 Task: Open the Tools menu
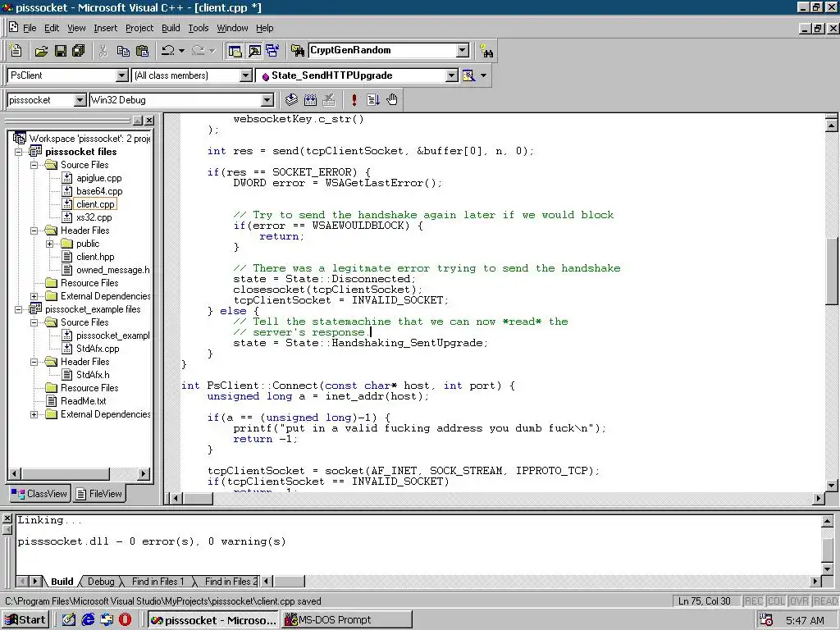pos(199,28)
